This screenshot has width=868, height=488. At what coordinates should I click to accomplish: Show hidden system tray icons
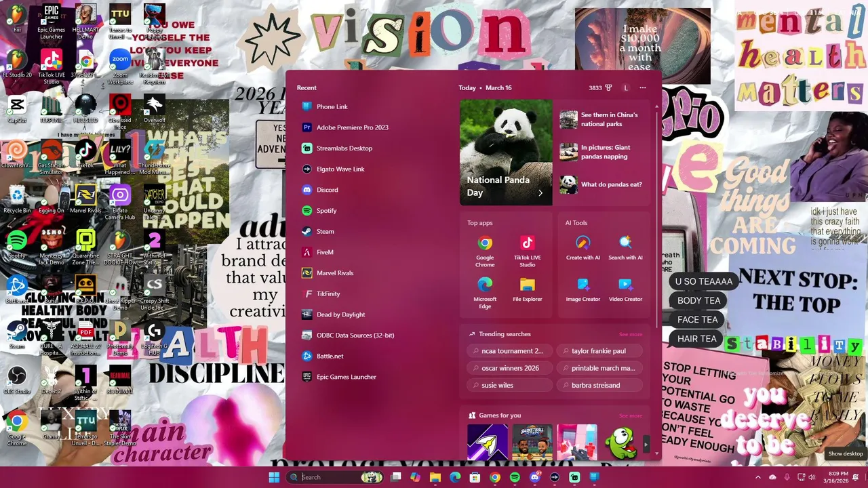(x=758, y=477)
